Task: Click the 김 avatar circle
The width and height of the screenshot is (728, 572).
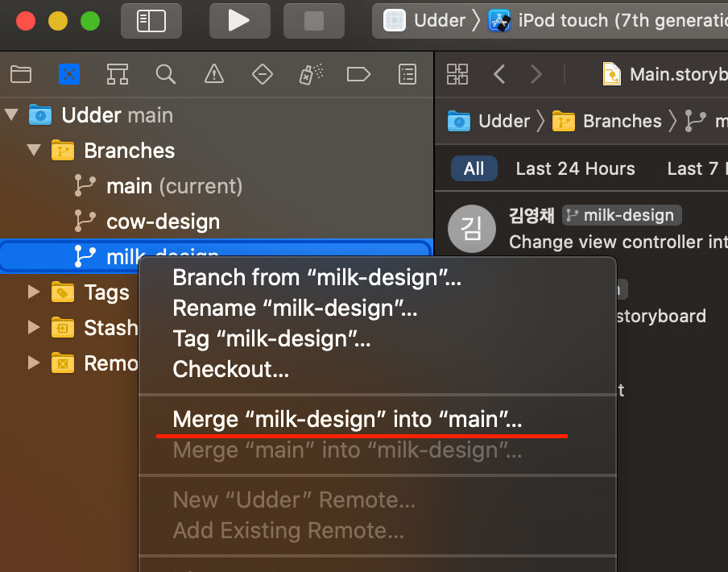Action: click(472, 229)
